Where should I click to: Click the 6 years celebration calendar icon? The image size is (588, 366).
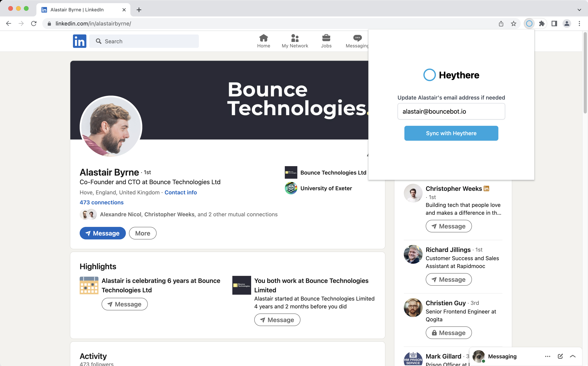[x=89, y=285]
